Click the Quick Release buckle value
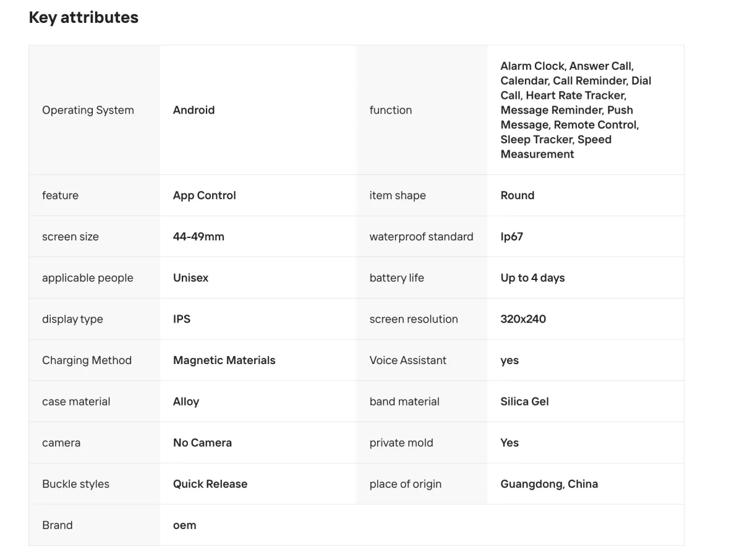742x560 pixels. (210, 484)
